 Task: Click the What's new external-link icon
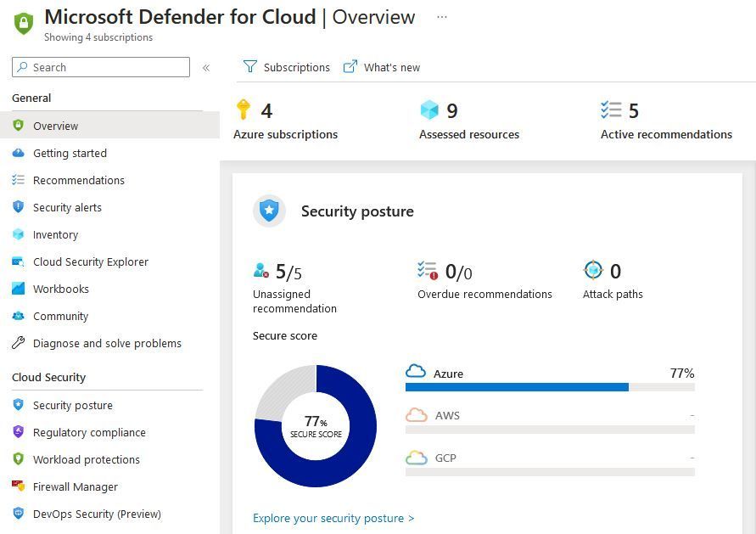tap(350, 66)
